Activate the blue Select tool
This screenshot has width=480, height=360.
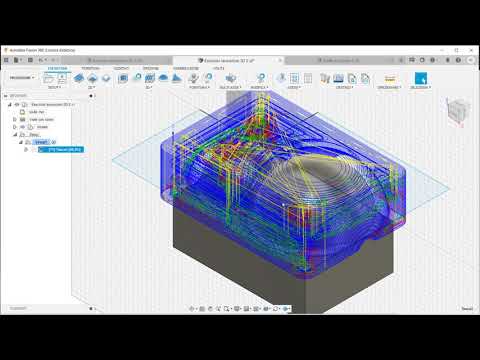421,79
